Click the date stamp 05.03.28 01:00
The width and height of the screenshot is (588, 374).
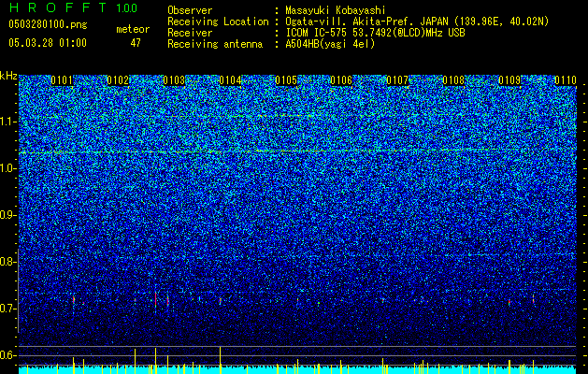click(48, 43)
